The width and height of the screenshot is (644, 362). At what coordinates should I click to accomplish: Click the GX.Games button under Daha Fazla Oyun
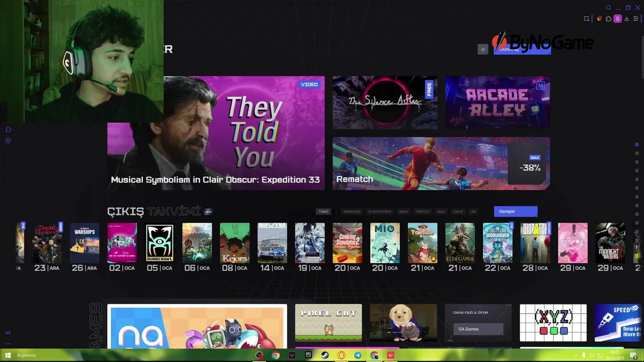478,329
